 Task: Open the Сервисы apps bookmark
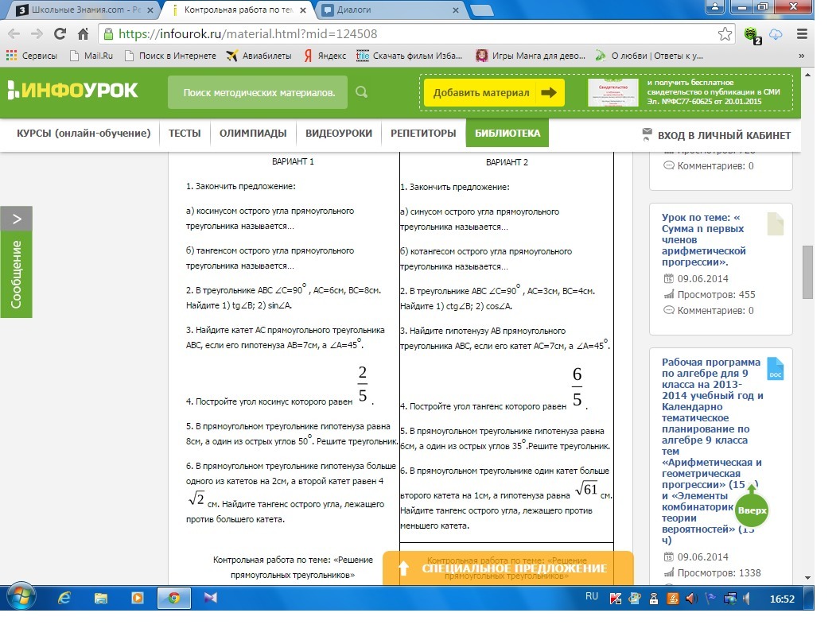point(32,56)
